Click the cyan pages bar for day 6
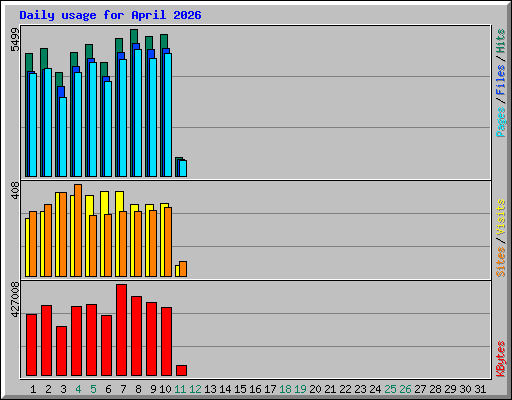 click(x=108, y=129)
